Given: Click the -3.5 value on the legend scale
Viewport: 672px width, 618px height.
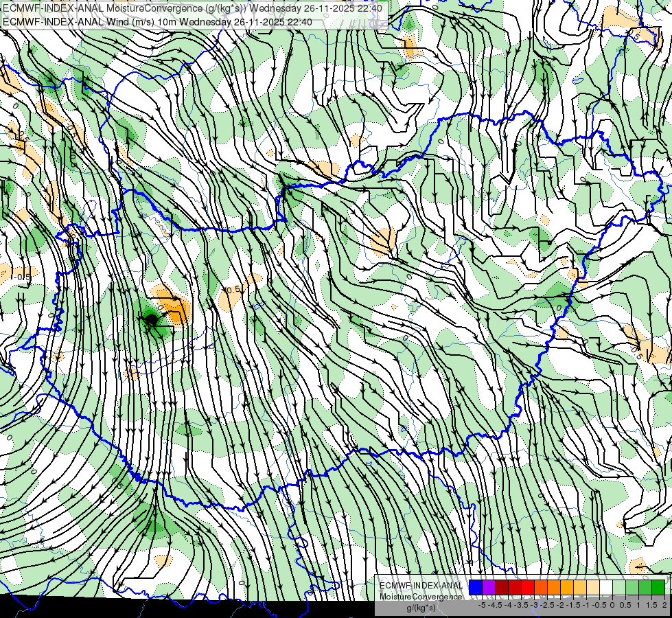Looking at the screenshot, I should [x=521, y=605].
